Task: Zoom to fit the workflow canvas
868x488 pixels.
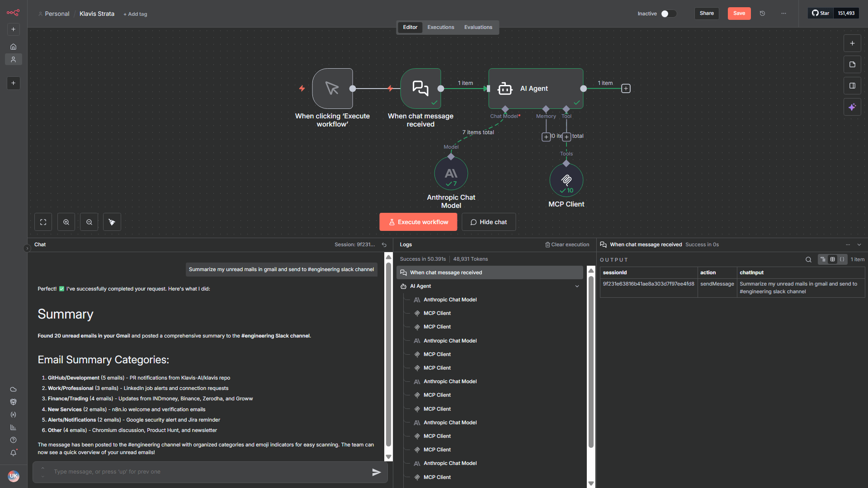Action: [x=43, y=222]
